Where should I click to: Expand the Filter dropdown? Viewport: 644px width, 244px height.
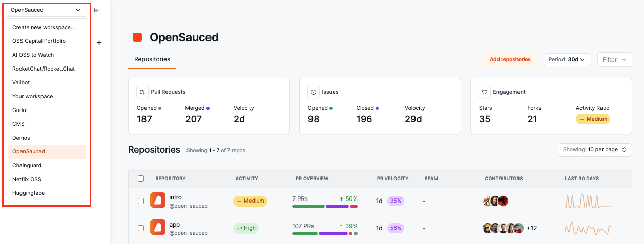pyautogui.click(x=614, y=60)
